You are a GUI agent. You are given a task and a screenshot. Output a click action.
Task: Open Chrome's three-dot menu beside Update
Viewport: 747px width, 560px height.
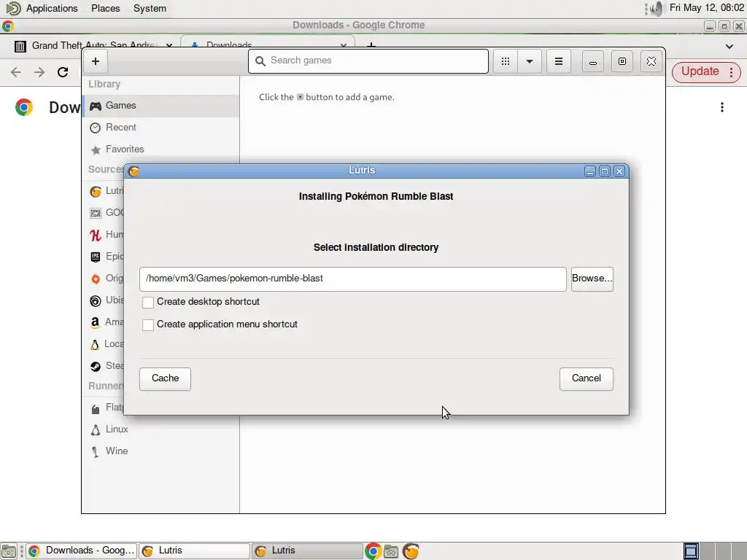[731, 72]
